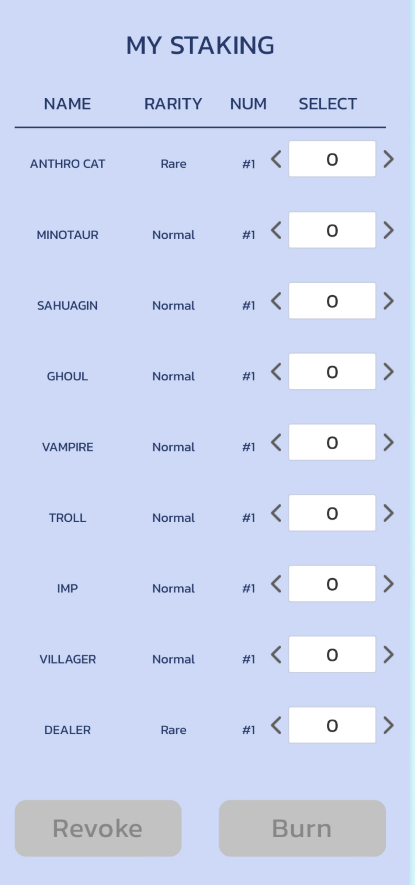Decrease DEALER selection with left arrow

(x=276, y=725)
